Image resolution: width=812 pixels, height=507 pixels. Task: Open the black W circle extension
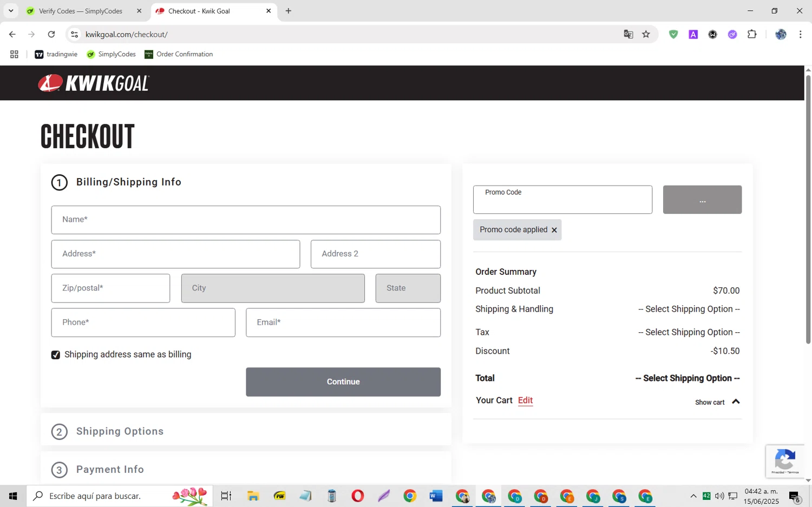click(x=713, y=34)
